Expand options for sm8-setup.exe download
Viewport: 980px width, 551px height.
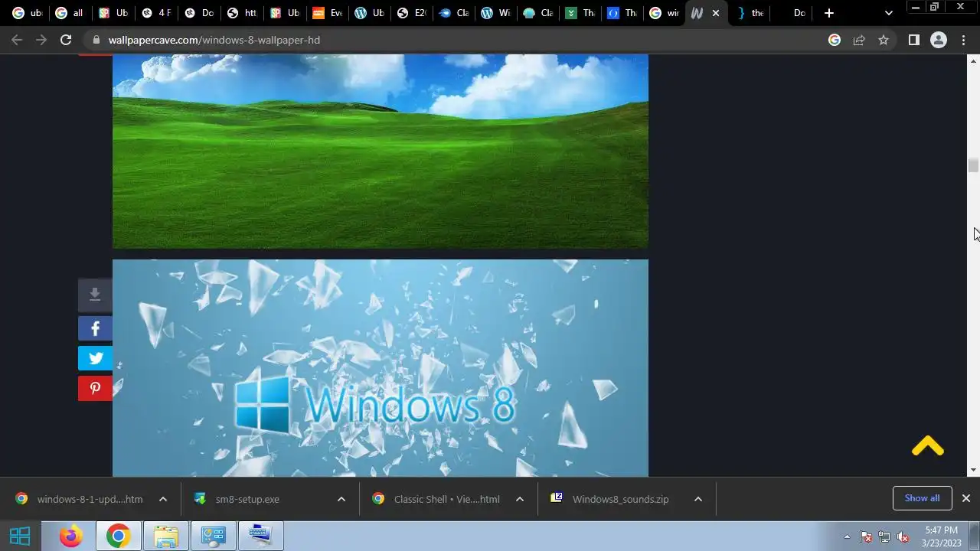341,499
